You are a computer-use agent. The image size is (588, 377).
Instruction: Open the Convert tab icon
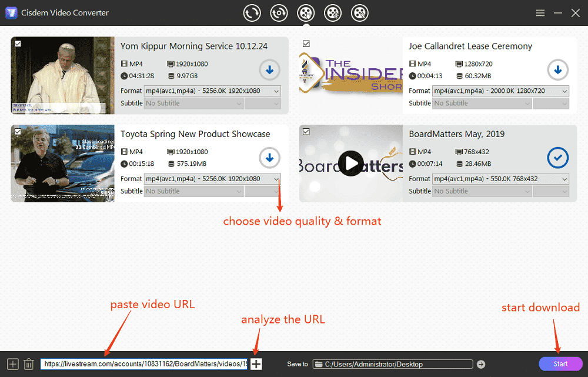(252, 13)
